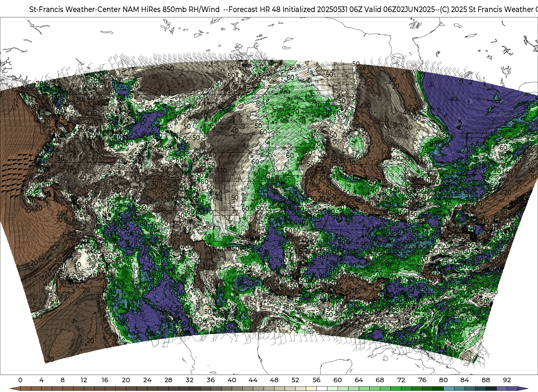Click the "Forecast HR 48" header text
The width and height of the screenshot is (538, 392).
click(x=255, y=10)
